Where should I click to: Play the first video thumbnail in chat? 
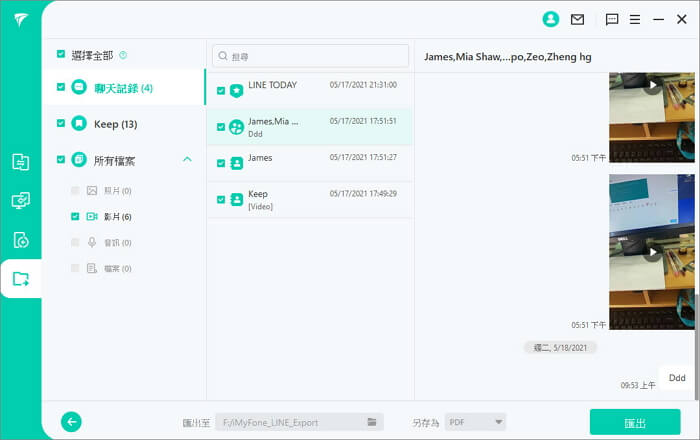(x=652, y=86)
